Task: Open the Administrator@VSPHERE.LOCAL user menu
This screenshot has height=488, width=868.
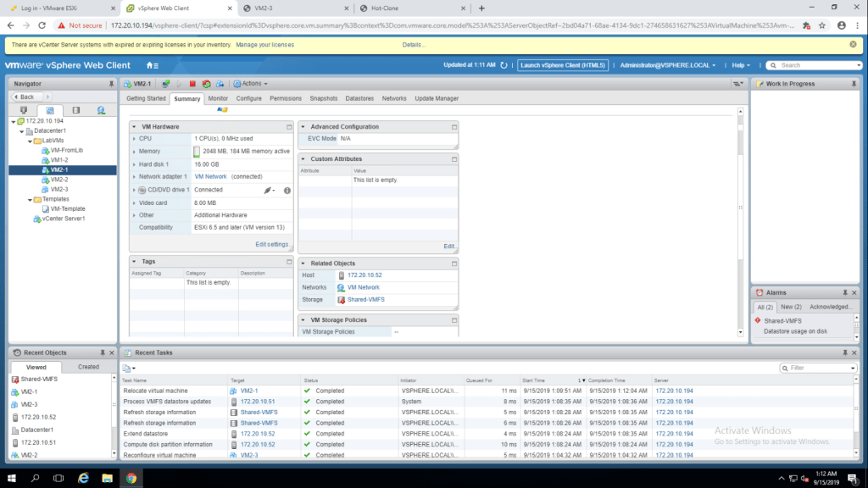Action: [x=668, y=65]
